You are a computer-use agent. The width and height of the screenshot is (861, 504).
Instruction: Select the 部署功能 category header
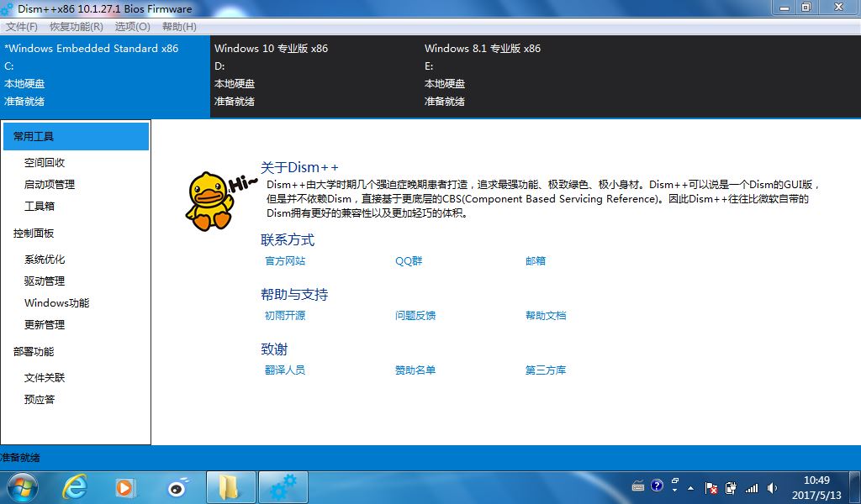click(34, 351)
